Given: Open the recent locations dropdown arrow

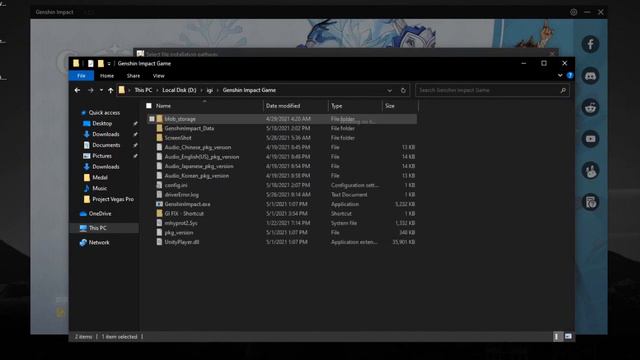Looking at the screenshot, I should 101,90.
